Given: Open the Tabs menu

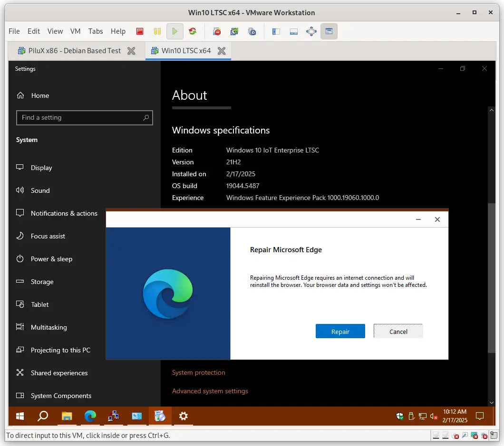Looking at the screenshot, I should 96,31.
